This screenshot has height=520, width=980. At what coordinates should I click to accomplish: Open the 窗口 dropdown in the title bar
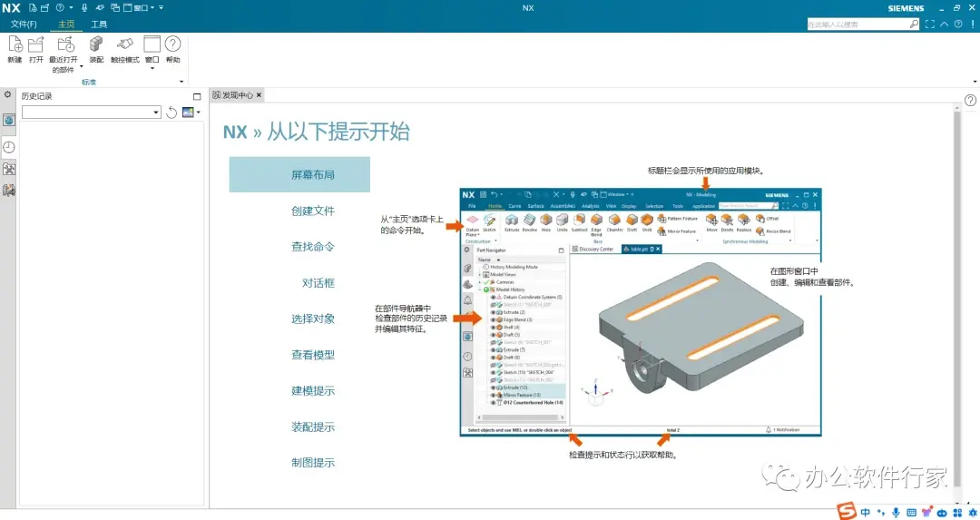(x=144, y=8)
